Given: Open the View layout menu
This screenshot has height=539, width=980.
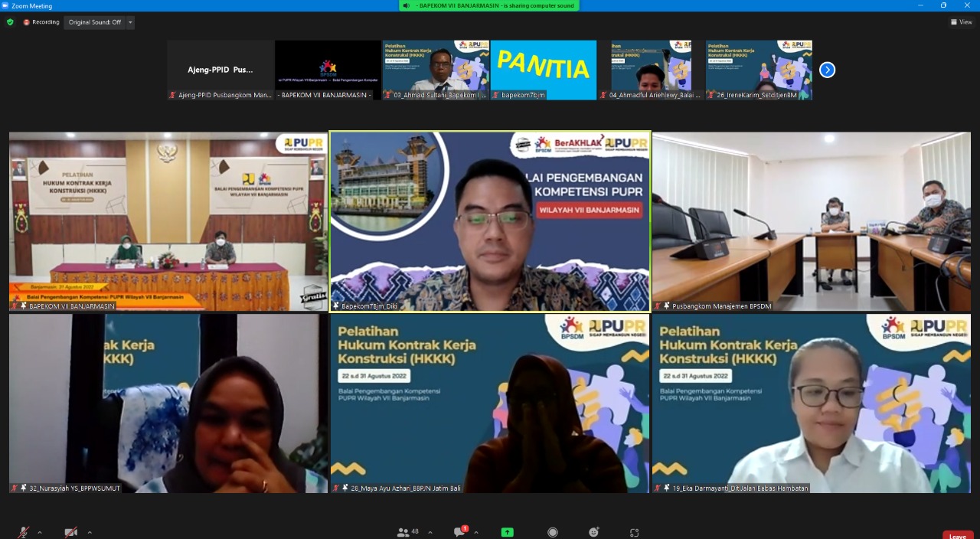Looking at the screenshot, I should (x=961, y=22).
